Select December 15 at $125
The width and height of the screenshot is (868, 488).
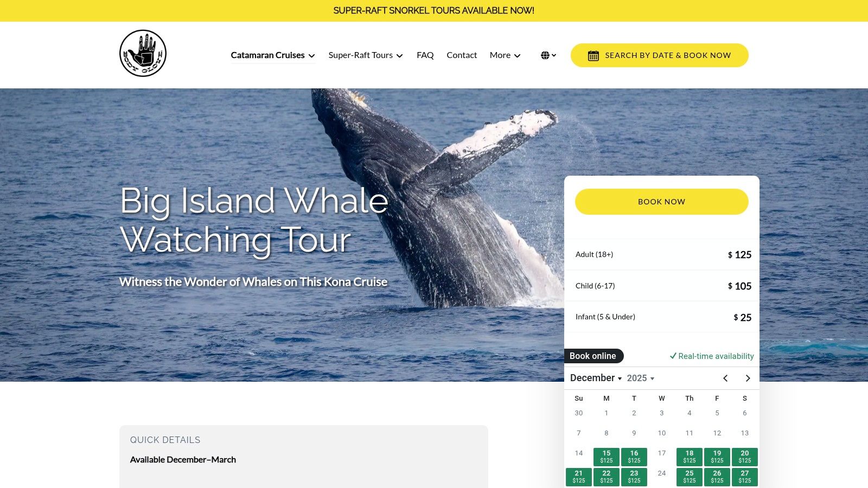tap(607, 457)
